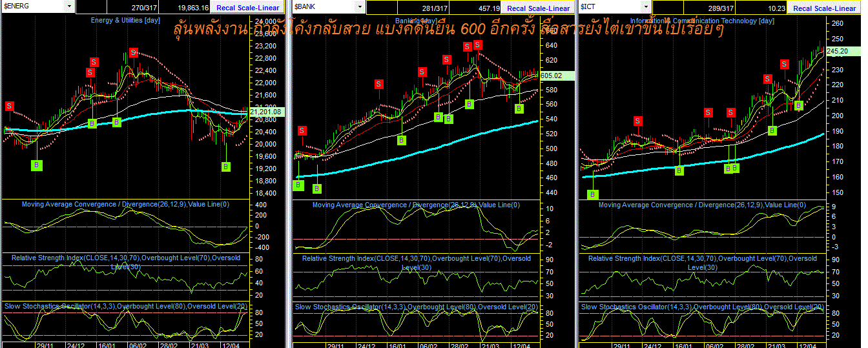Click the Energy & Utilities [day] chart title
The image size is (868, 348).
tap(125, 20)
